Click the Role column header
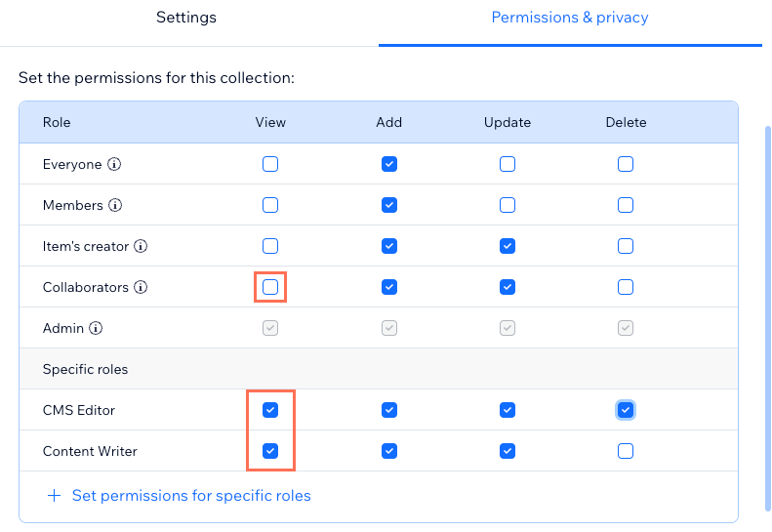Image resolution: width=772 pixels, height=532 pixels. (x=57, y=122)
